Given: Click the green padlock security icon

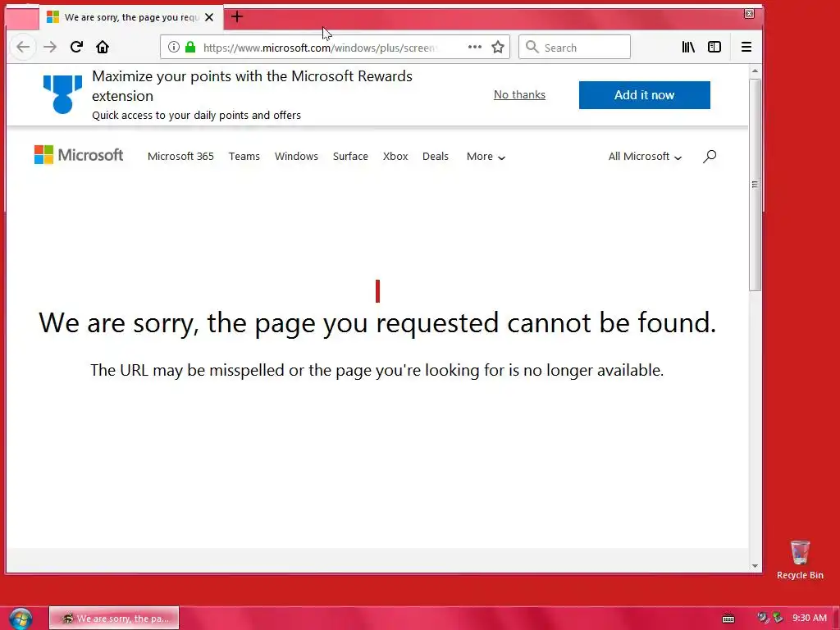Looking at the screenshot, I should (x=190, y=47).
